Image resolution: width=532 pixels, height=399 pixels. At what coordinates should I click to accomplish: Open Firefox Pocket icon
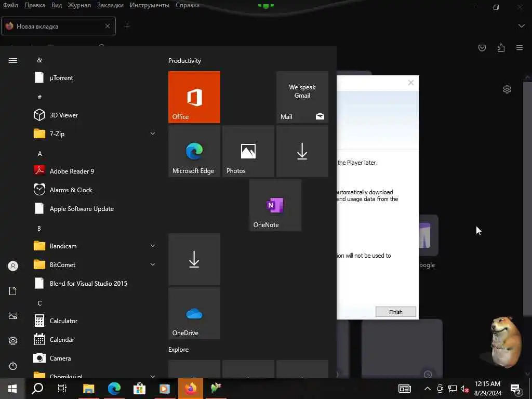click(x=482, y=48)
